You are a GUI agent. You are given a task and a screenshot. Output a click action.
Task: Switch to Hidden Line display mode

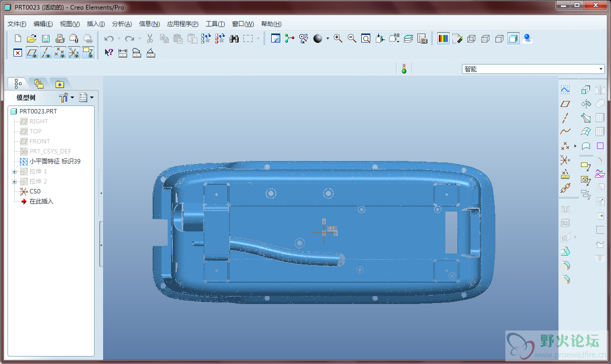(485, 38)
